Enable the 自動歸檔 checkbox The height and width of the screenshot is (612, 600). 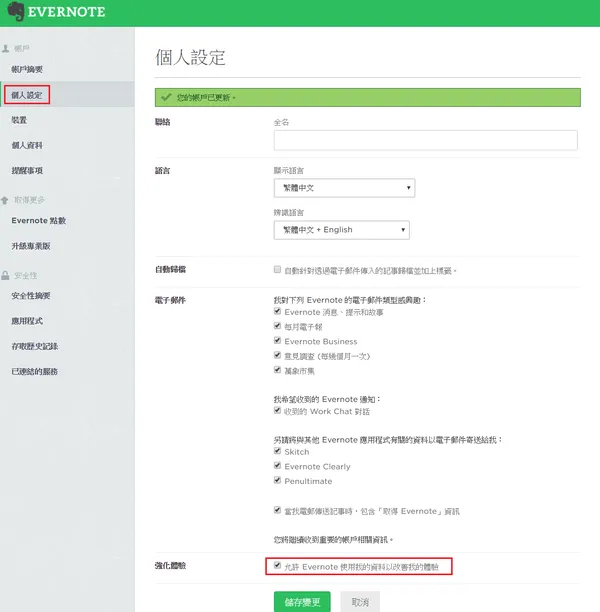pos(277,269)
